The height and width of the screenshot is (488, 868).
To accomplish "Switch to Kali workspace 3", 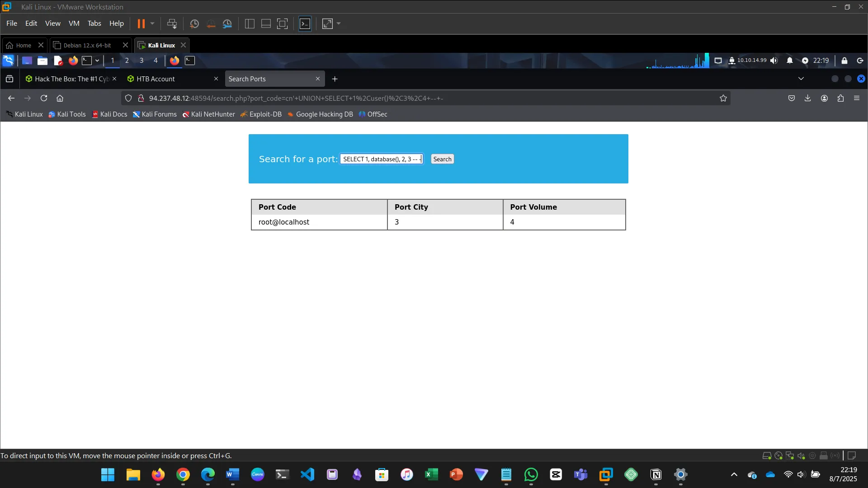I will [142, 61].
